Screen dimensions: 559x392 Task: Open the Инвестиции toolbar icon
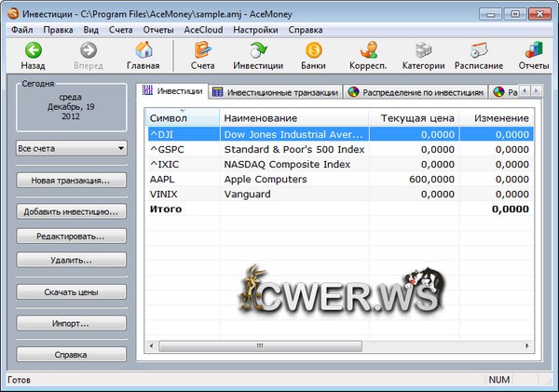(x=258, y=50)
